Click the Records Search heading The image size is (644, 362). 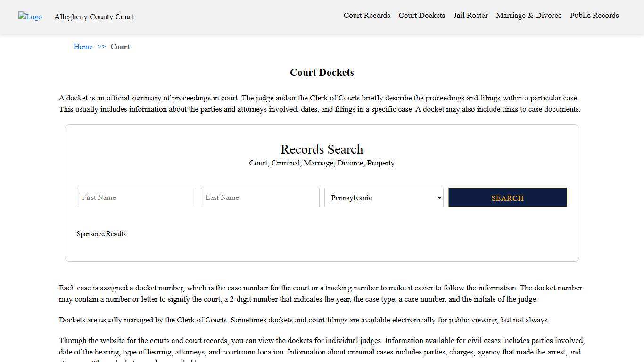(322, 149)
